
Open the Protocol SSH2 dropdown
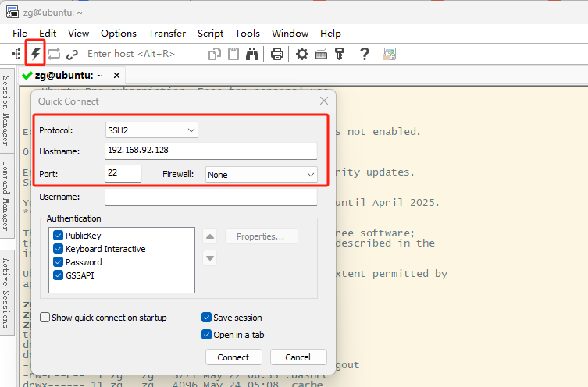coord(151,130)
